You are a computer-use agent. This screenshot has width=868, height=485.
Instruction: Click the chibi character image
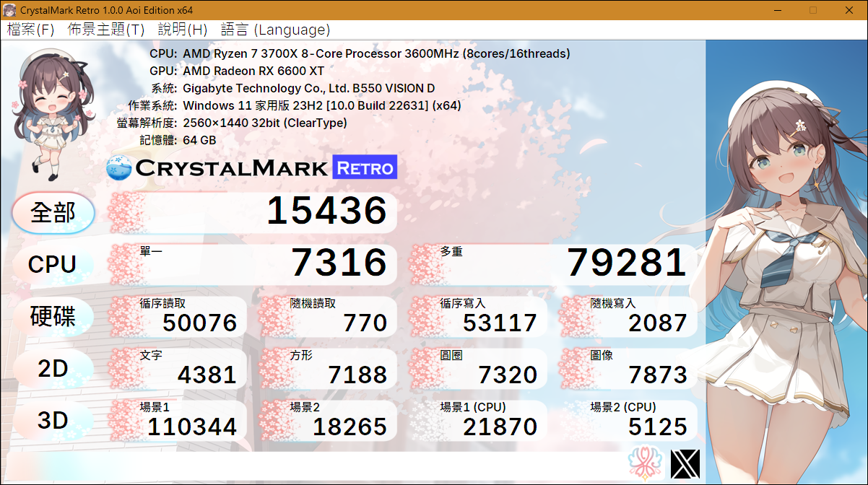click(53, 115)
